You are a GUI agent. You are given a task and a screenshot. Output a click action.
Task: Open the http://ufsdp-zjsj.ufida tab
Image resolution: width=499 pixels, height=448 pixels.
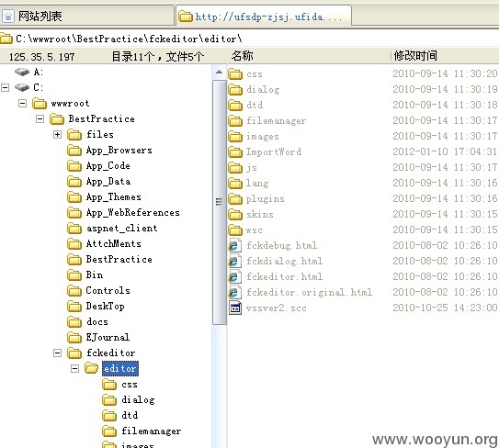click(264, 16)
